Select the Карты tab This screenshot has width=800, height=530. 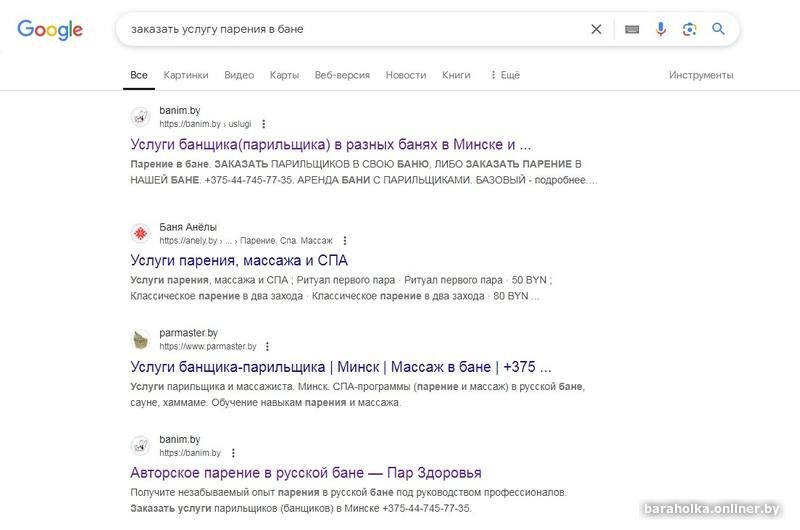click(284, 75)
